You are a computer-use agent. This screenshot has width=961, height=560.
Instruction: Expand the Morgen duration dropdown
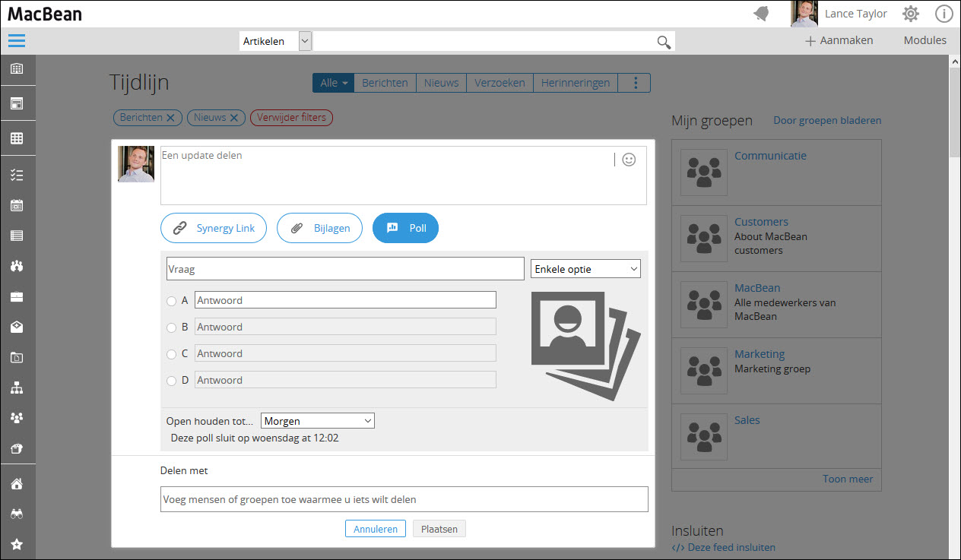(317, 421)
